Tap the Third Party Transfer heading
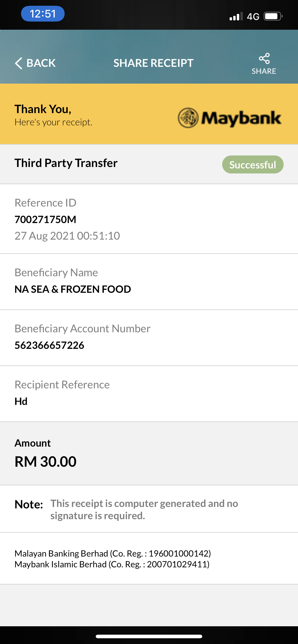298x644 pixels. pyautogui.click(x=66, y=163)
